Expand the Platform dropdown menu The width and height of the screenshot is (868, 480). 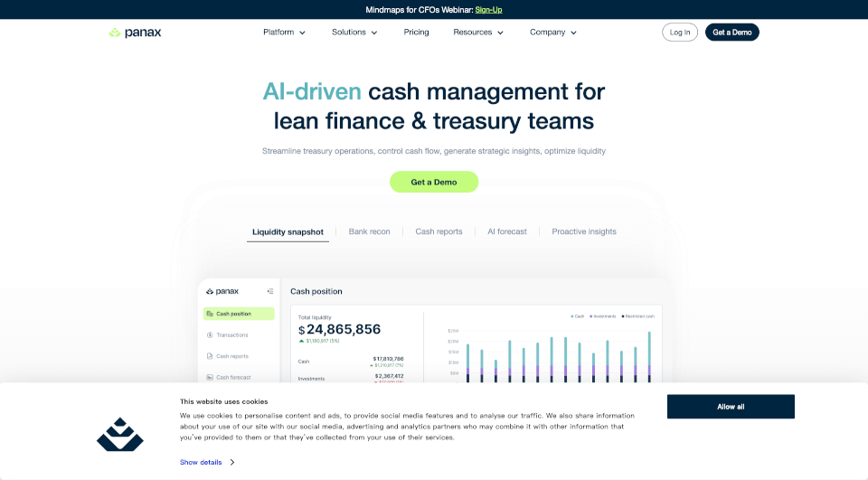(284, 33)
